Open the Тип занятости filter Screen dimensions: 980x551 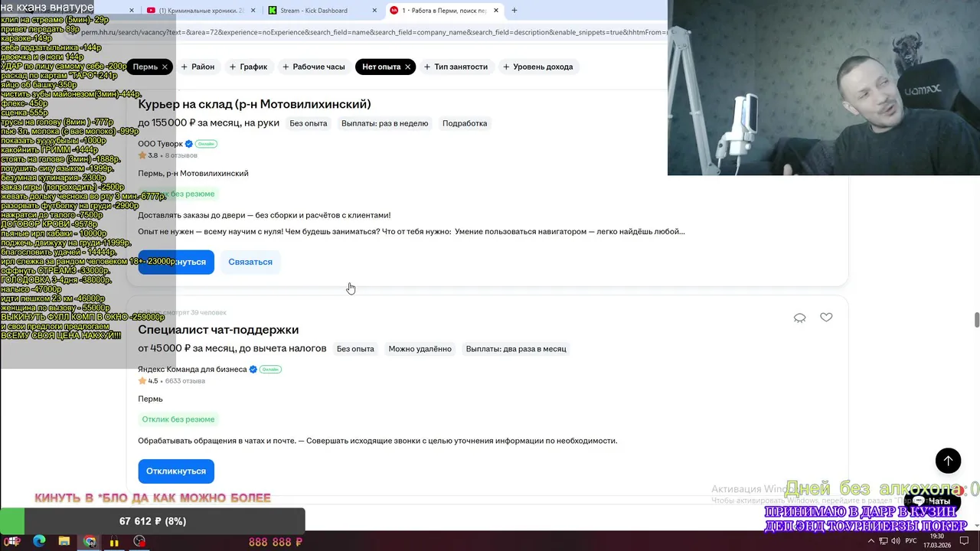[x=456, y=67]
